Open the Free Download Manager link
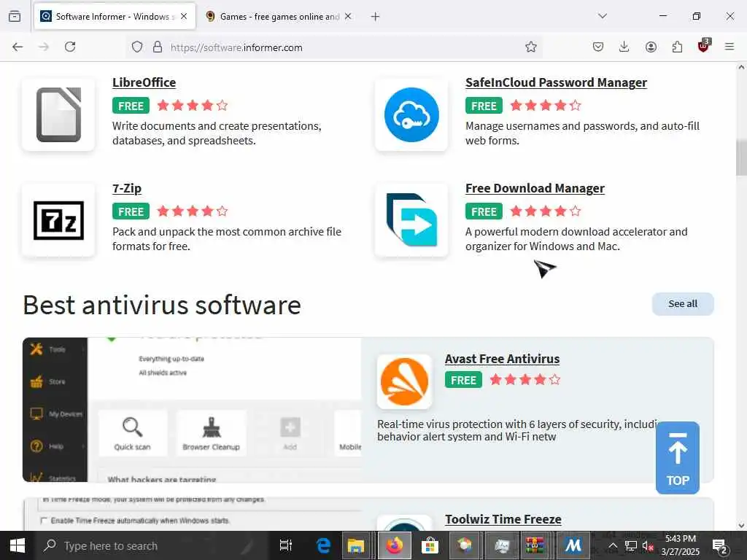The image size is (747, 560). (535, 188)
